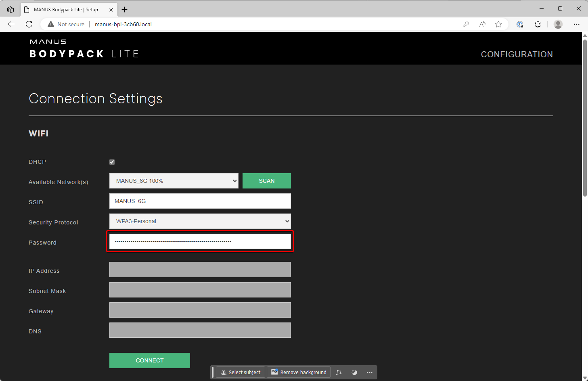
Task: Click the half-filled circle adjustment icon
Action: 354,372
